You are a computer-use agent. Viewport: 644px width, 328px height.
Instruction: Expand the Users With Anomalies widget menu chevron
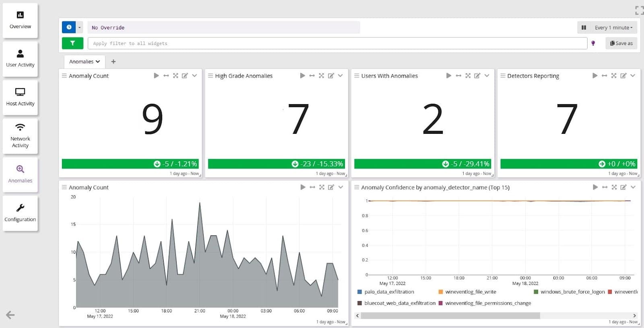(487, 76)
